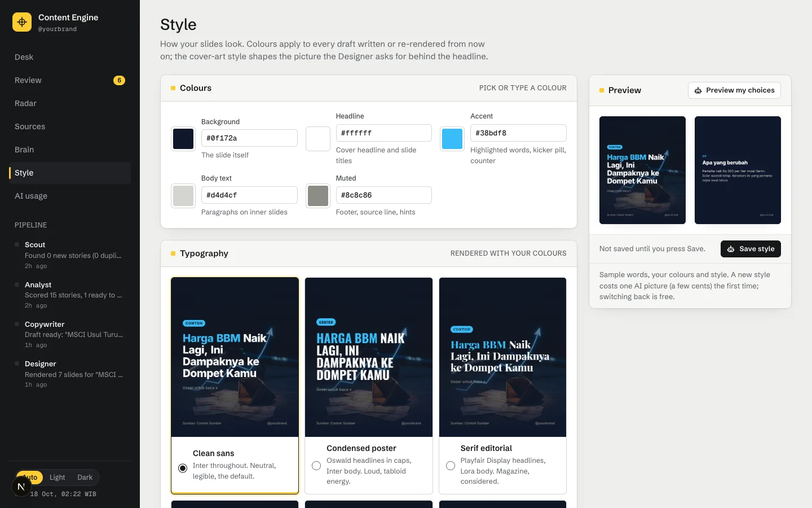Open the Background colour swatch
The width and height of the screenshot is (812, 508).
pyautogui.click(x=183, y=139)
